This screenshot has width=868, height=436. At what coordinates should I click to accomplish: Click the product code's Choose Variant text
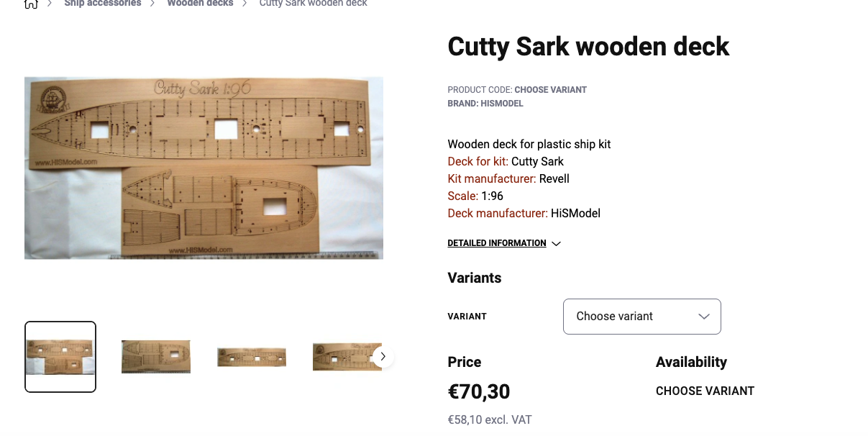[550, 90]
